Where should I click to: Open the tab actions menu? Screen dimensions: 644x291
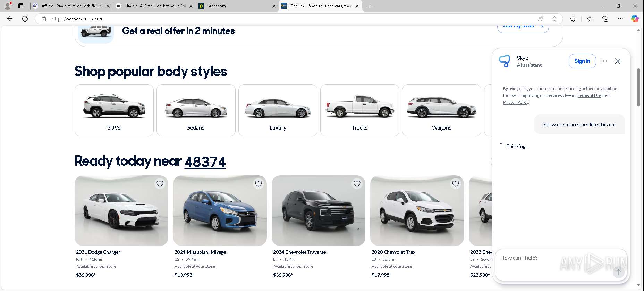point(21,6)
